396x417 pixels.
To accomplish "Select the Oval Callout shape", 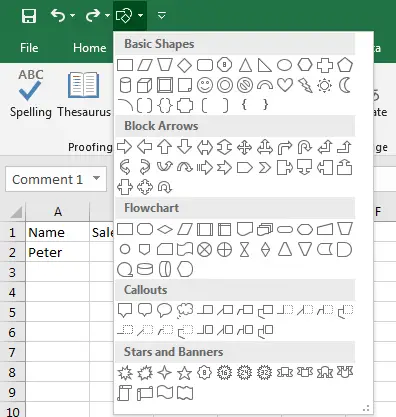I will pyautogui.click(x=164, y=310).
